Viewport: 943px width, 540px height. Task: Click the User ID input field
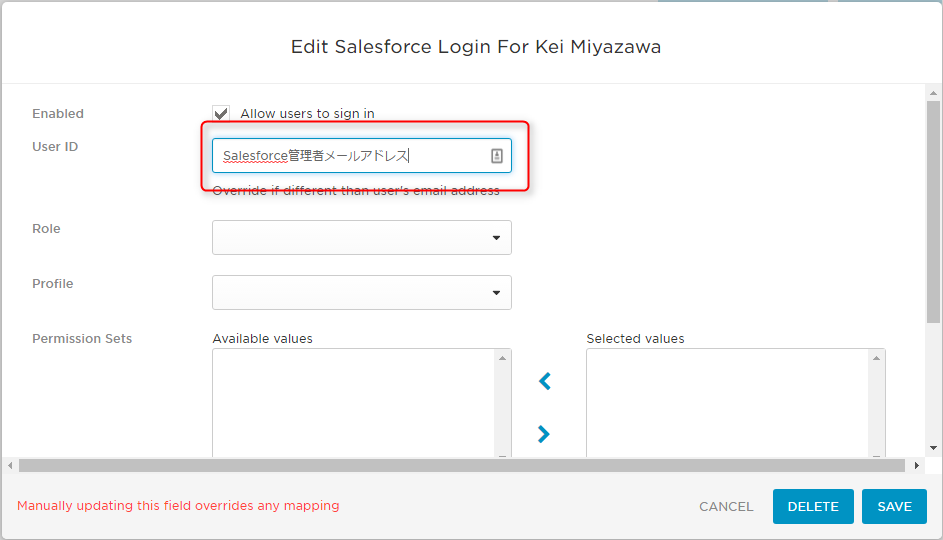point(361,156)
